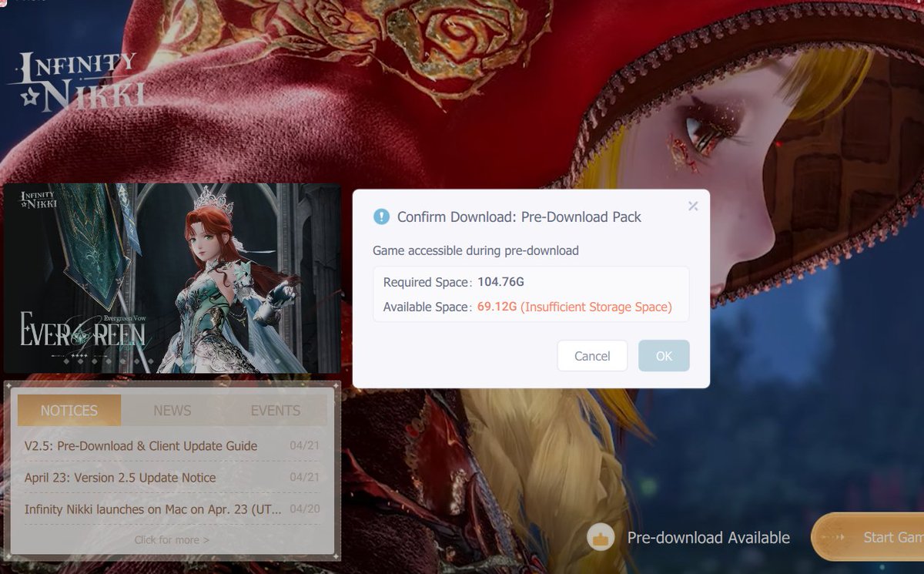Viewport: 924px width, 574px height.
Task: Click the Cancel button
Action: [592, 356]
